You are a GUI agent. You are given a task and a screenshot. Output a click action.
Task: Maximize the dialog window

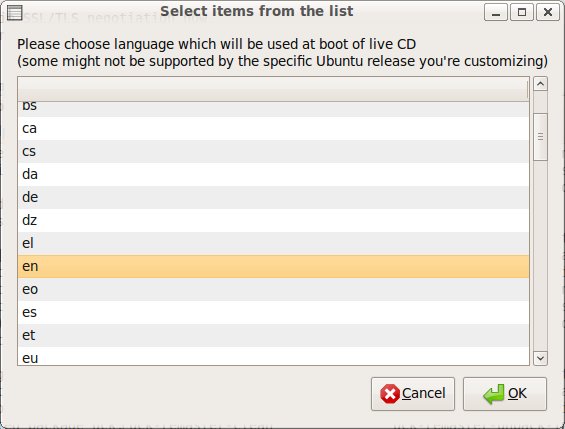click(x=522, y=13)
